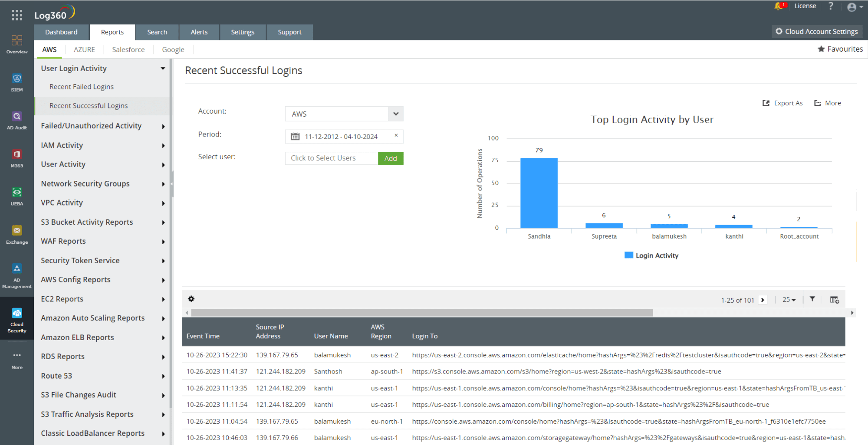
Task: Open the Alerts menu
Action: click(199, 32)
